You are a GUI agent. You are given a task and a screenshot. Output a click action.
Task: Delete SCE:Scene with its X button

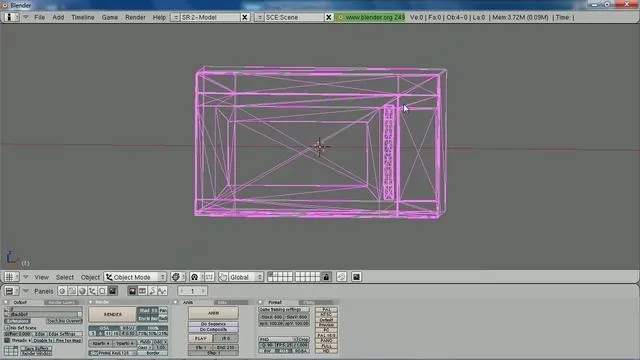pyautogui.click(x=329, y=17)
